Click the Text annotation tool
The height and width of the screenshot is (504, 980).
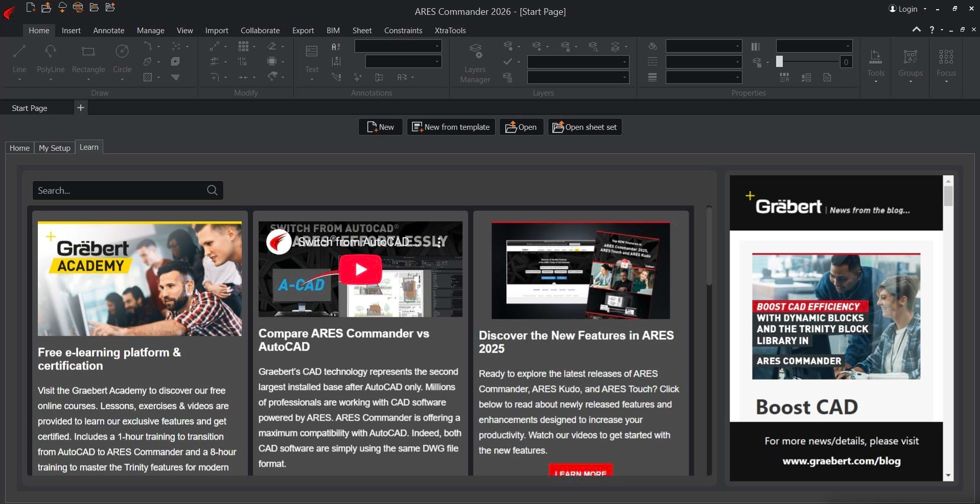312,59
